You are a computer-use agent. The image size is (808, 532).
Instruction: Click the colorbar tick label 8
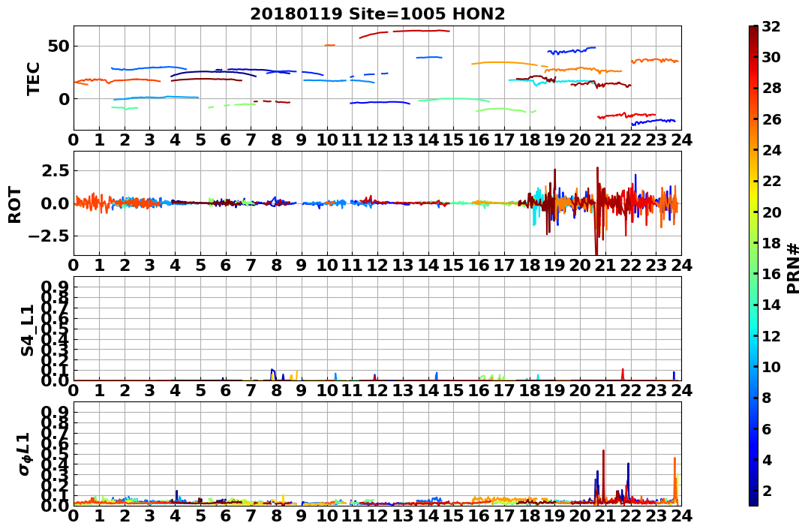767,398
